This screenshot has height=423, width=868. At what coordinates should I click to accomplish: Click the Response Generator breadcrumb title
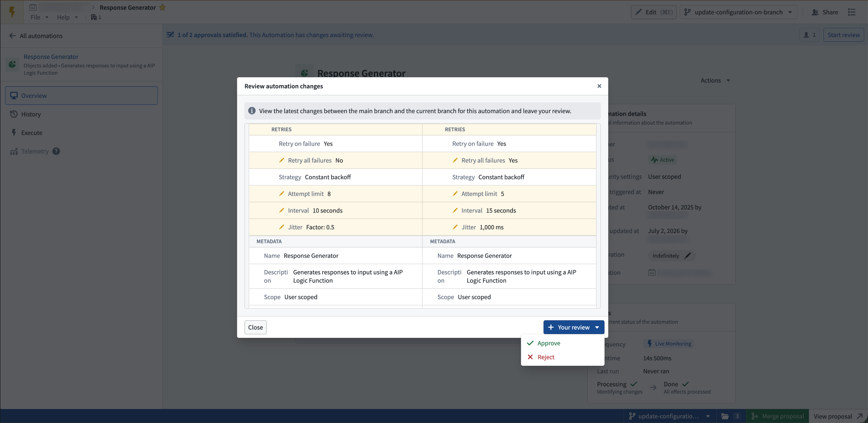pyautogui.click(x=128, y=7)
